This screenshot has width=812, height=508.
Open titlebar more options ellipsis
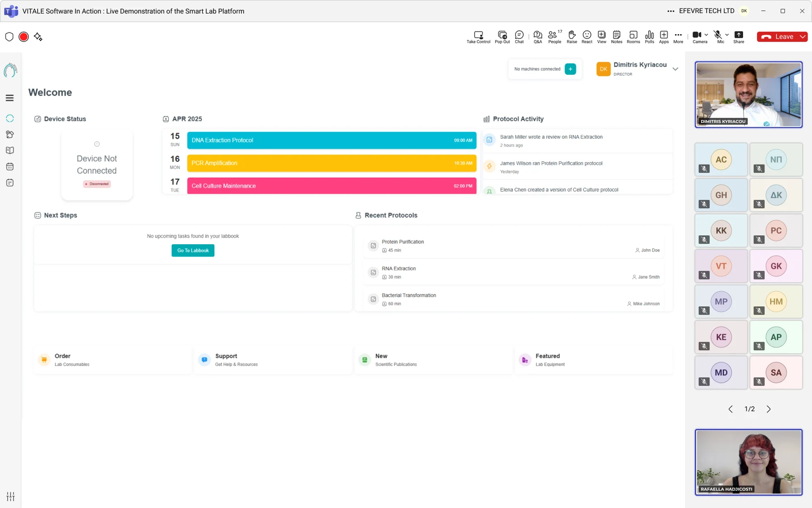[x=671, y=11]
